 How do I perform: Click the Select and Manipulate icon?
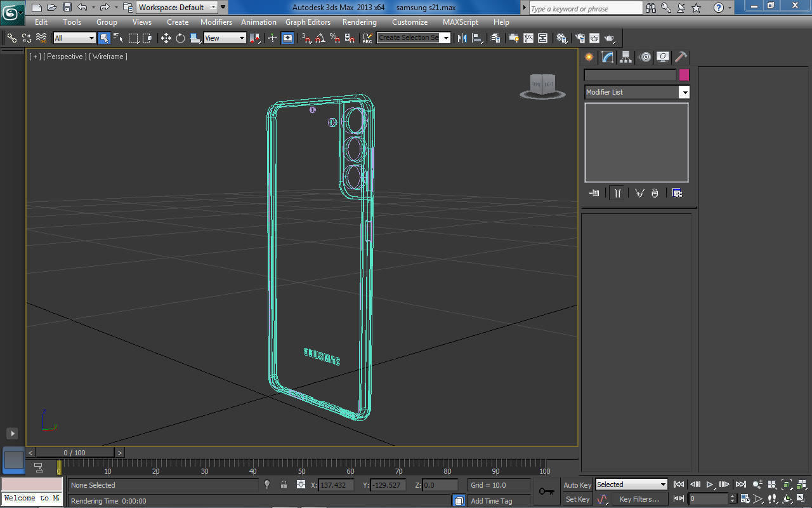272,38
